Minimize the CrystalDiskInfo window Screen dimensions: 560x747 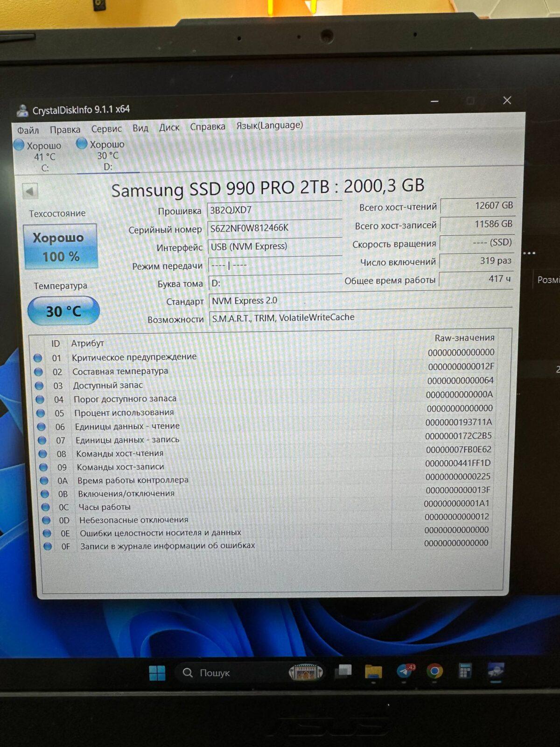434,101
